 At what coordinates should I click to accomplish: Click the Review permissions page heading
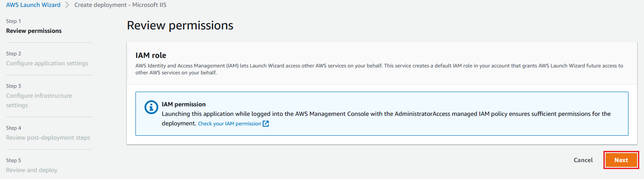(180, 26)
